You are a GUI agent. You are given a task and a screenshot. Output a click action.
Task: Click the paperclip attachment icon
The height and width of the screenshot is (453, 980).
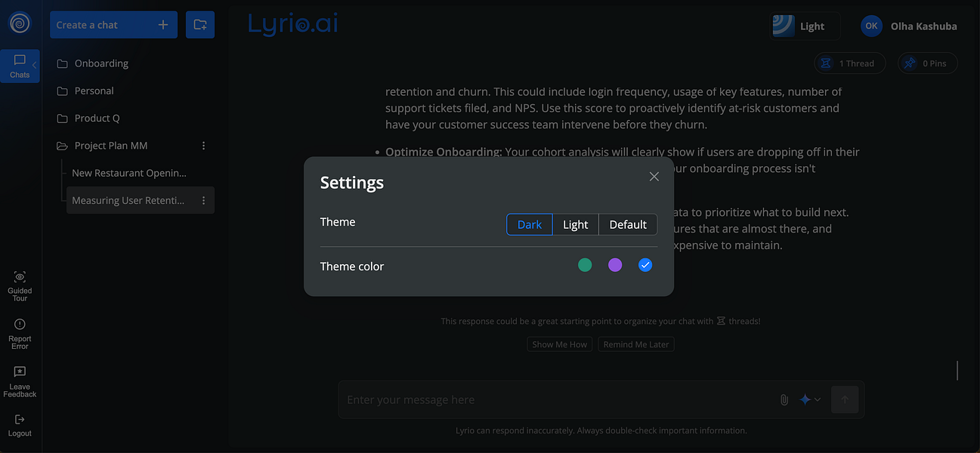click(784, 399)
